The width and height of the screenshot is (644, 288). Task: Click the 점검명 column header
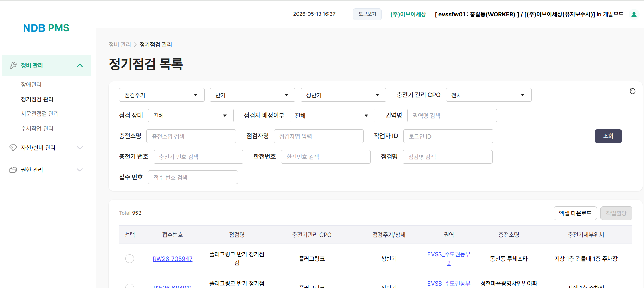click(x=236, y=235)
